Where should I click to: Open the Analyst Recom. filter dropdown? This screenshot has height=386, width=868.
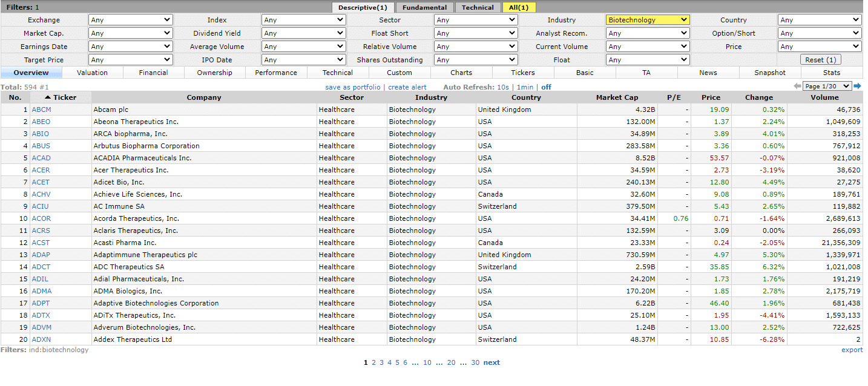pos(648,33)
